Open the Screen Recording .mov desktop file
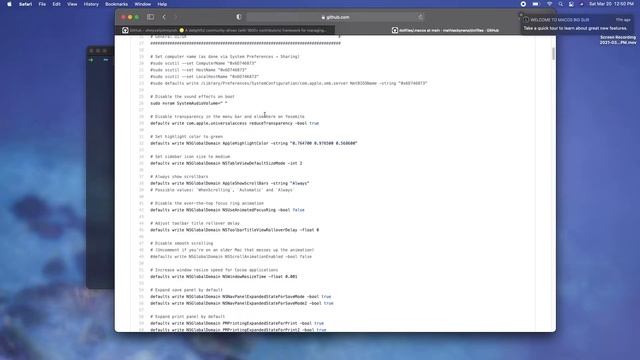 point(618,40)
